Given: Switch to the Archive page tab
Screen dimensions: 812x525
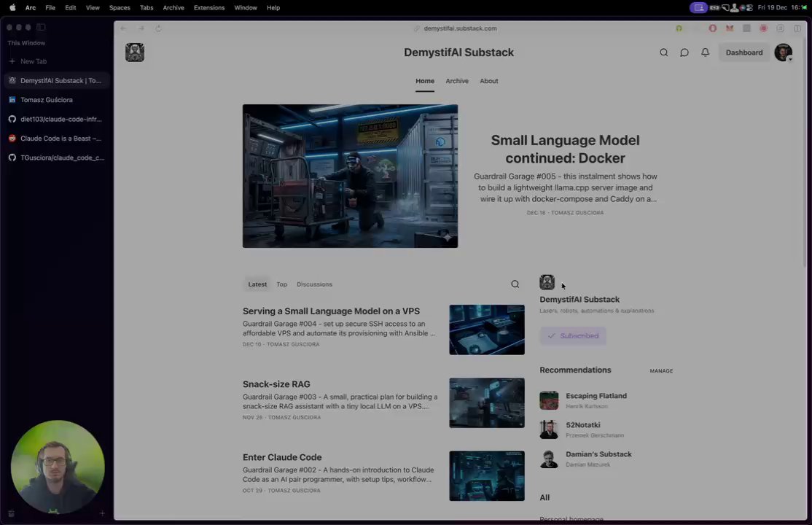Looking at the screenshot, I should click(457, 81).
